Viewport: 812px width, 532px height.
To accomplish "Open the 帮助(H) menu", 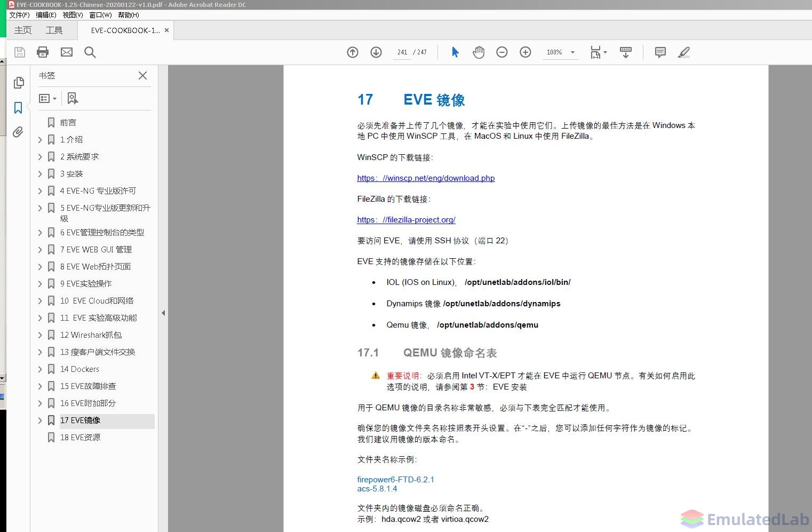I will 129,15.
